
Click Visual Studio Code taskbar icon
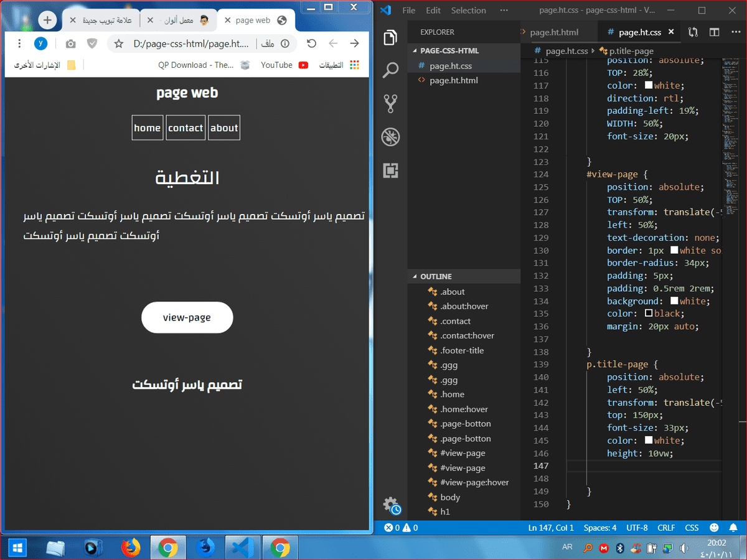click(242, 548)
